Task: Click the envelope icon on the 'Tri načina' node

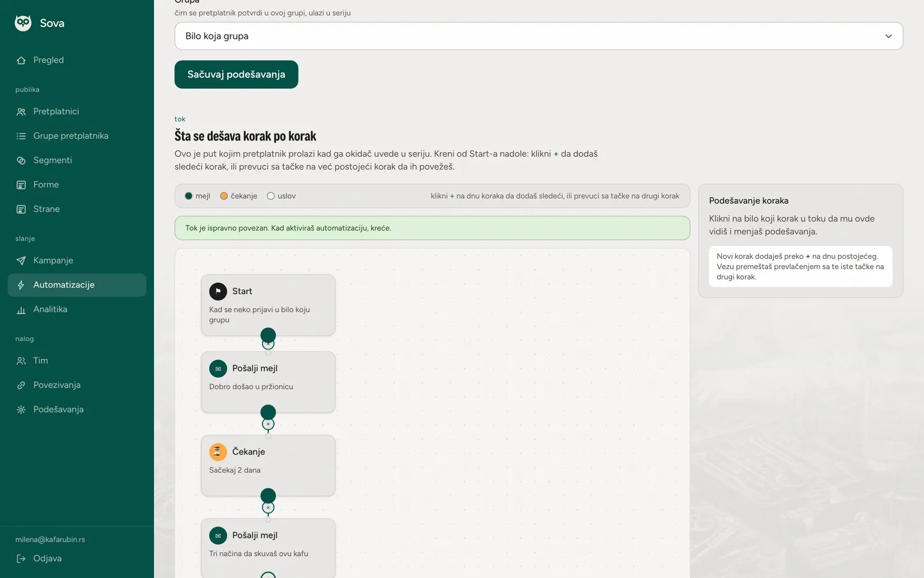Action: coord(218,535)
